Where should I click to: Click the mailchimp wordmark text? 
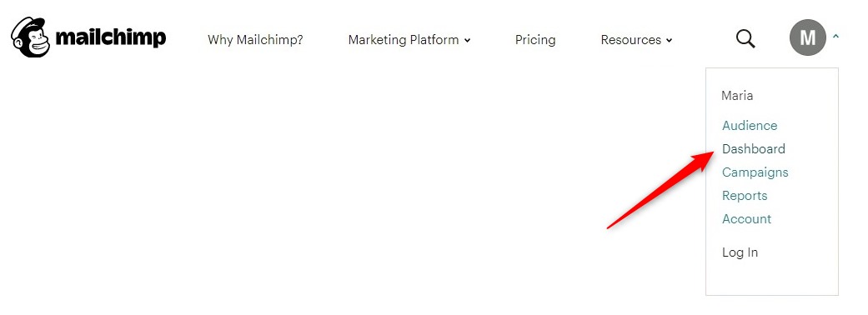(111, 38)
